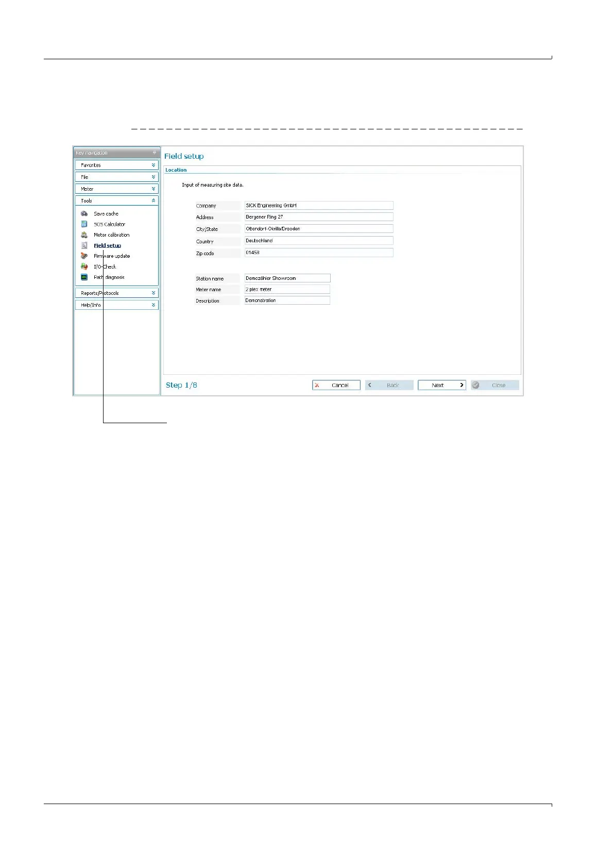This screenshot has width=613, height=868.
Task: Expand the Help/Info section
Action: (116, 305)
